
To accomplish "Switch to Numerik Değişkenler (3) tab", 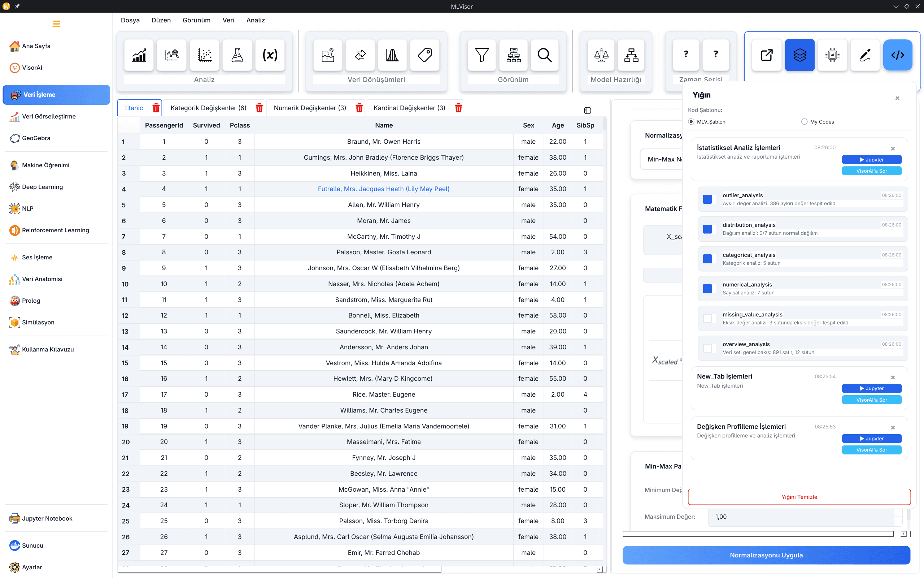I will pyautogui.click(x=310, y=108).
